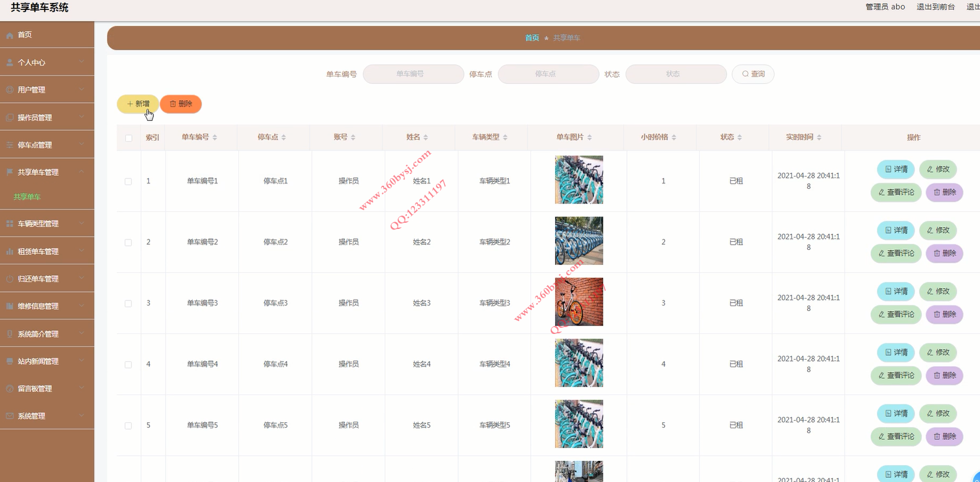Sort table by 小时价格 column arrows
Image resolution: width=980 pixels, height=482 pixels.
pyautogui.click(x=674, y=138)
